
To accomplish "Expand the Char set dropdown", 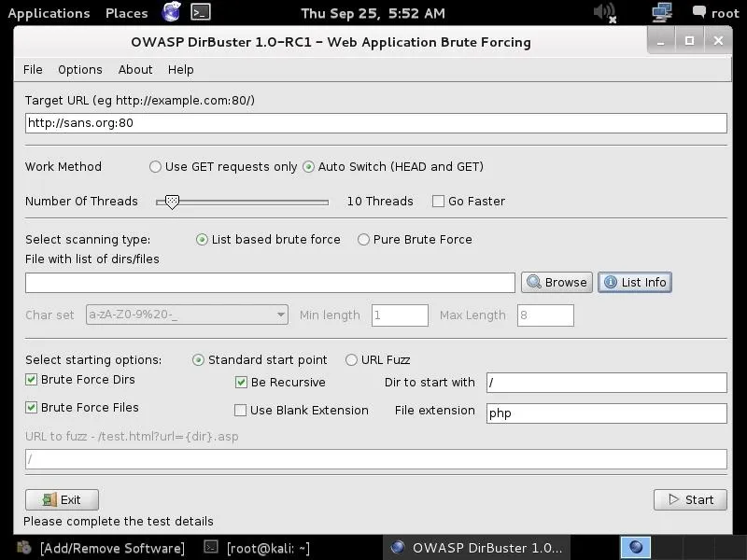I will [x=187, y=315].
